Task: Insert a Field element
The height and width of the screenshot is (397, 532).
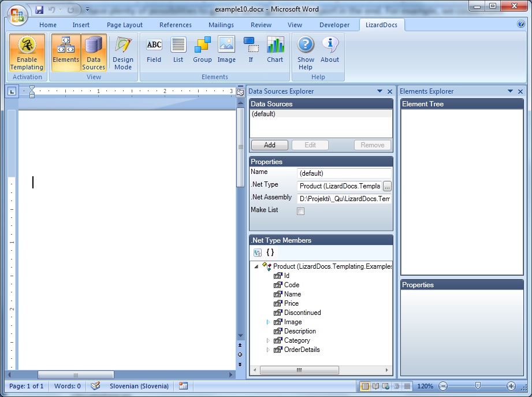Action: [154, 50]
